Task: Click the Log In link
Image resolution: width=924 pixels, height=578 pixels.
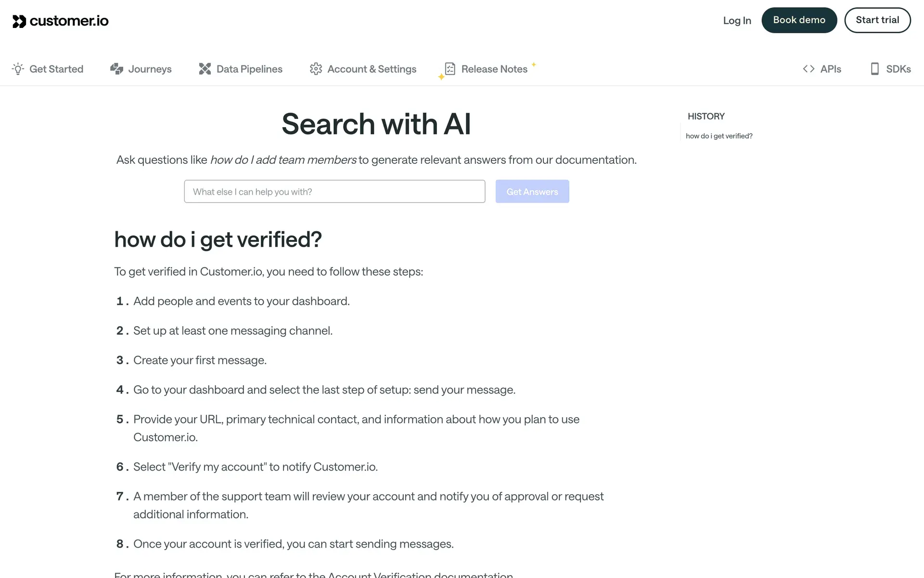Action: pos(737,20)
